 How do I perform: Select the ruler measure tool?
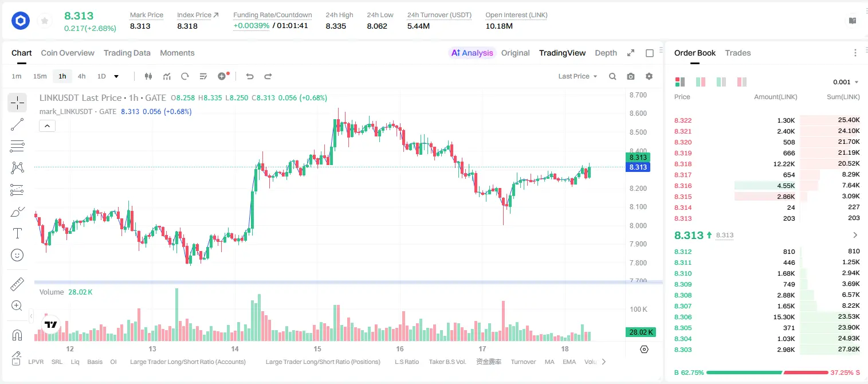point(17,284)
